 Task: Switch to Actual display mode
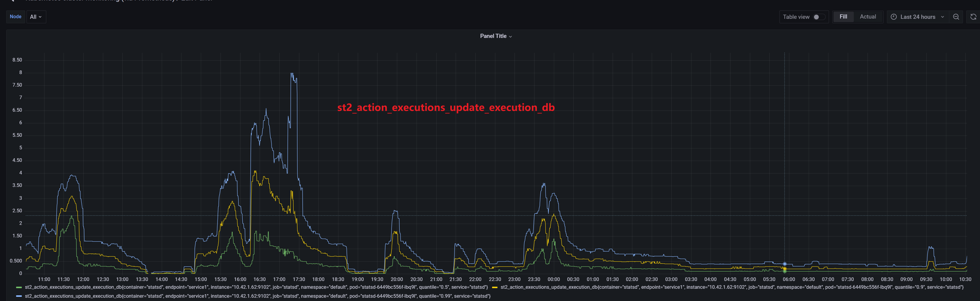click(868, 17)
